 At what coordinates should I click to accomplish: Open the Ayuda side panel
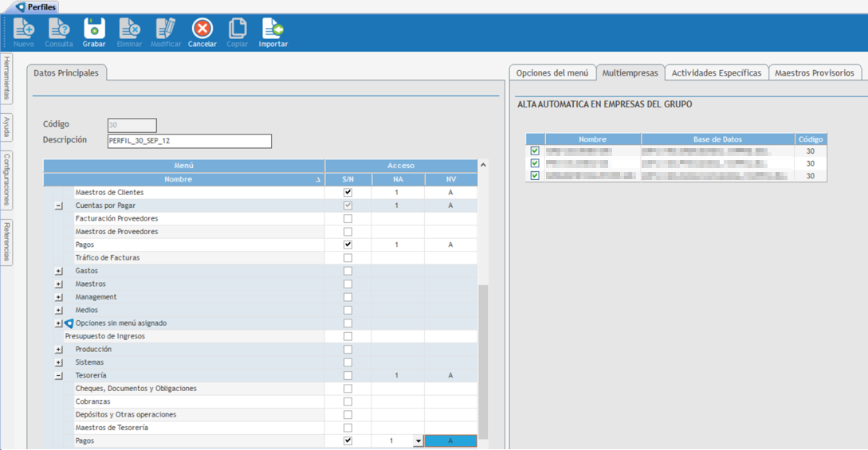[x=6, y=127]
